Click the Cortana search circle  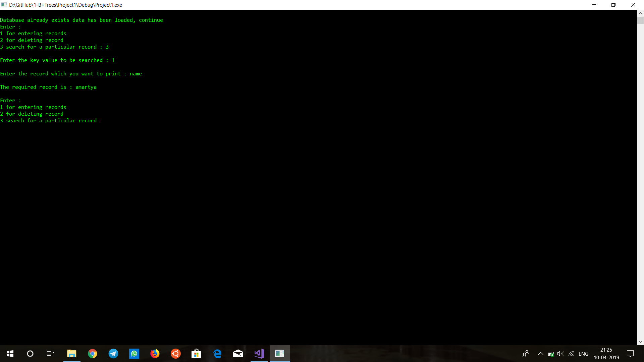30,354
